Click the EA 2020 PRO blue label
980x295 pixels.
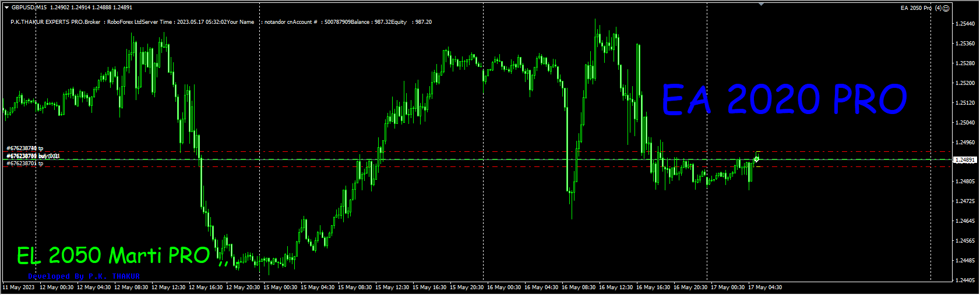click(784, 99)
